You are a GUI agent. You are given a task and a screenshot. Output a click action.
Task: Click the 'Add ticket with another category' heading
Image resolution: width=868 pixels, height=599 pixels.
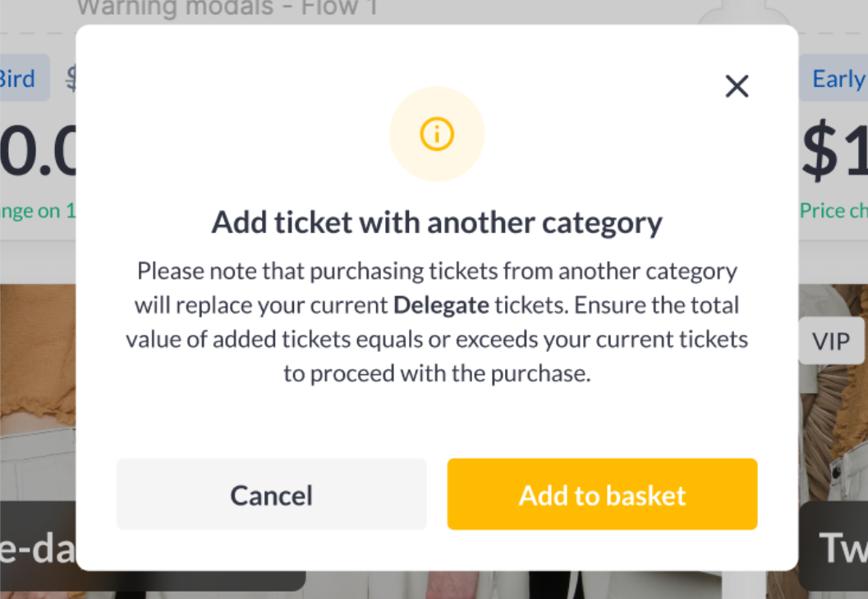pyautogui.click(x=437, y=222)
